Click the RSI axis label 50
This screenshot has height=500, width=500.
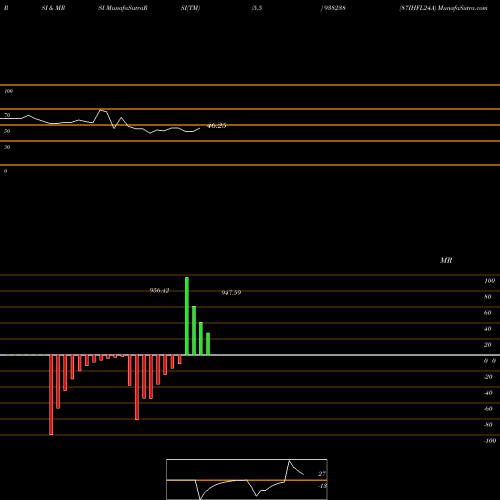[x=7, y=131]
